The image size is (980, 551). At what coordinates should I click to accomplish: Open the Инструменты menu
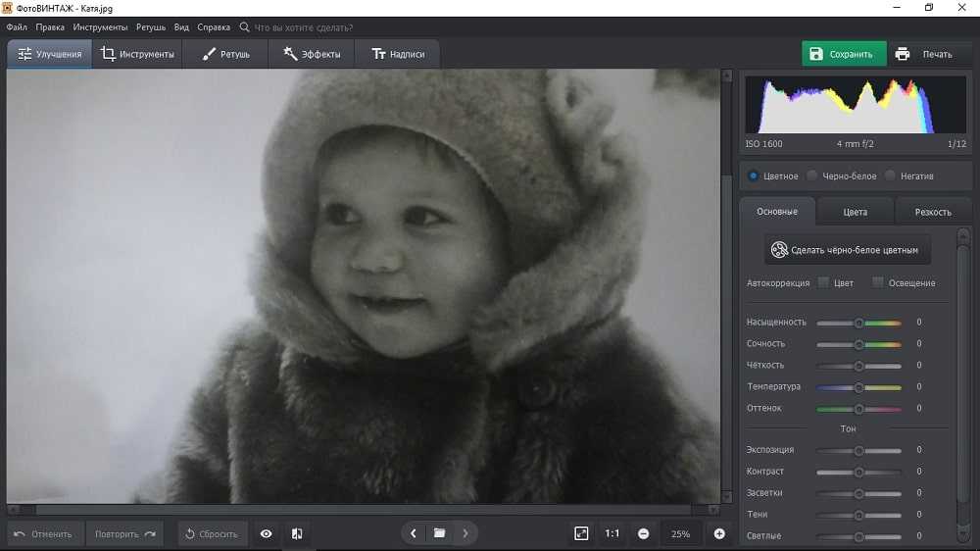[x=100, y=27]
